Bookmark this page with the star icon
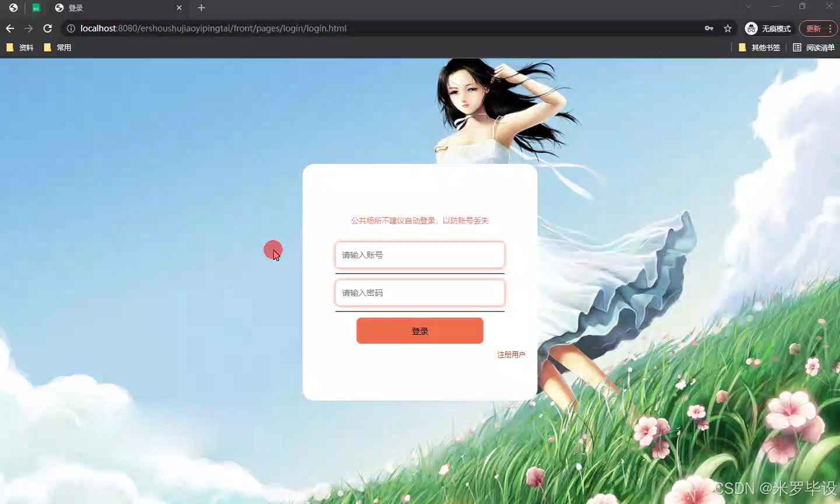 point(727,28)
